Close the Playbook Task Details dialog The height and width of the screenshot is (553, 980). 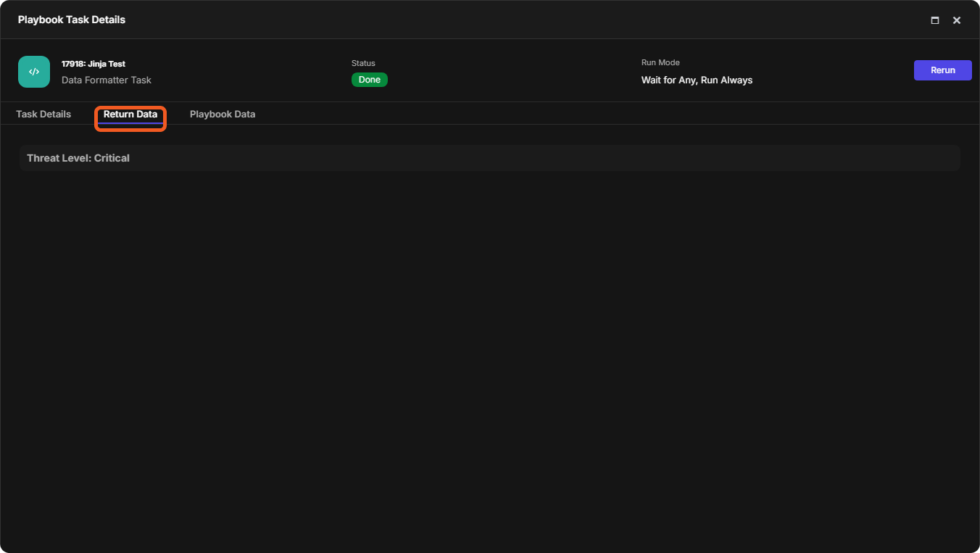pos(957,20)
